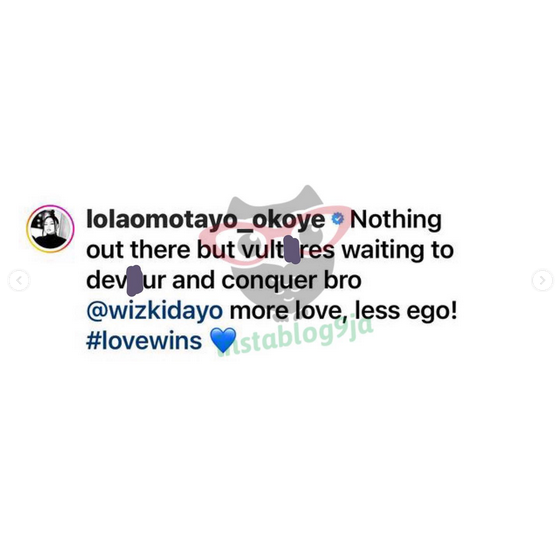Viewport: 560px width, 560px height.
Task: Click the blue heart emoji
Action: tap(223, 340)
